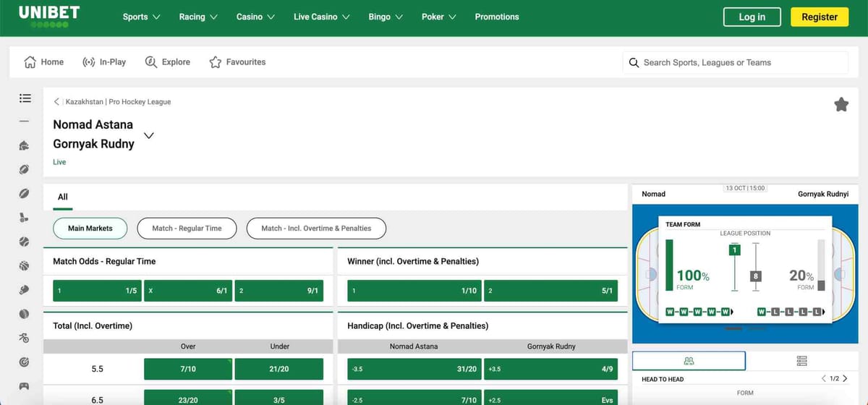Screen dimensions: 868x405
Task: Bet Over 5.5 at 7/10
Action: (188, 369)
